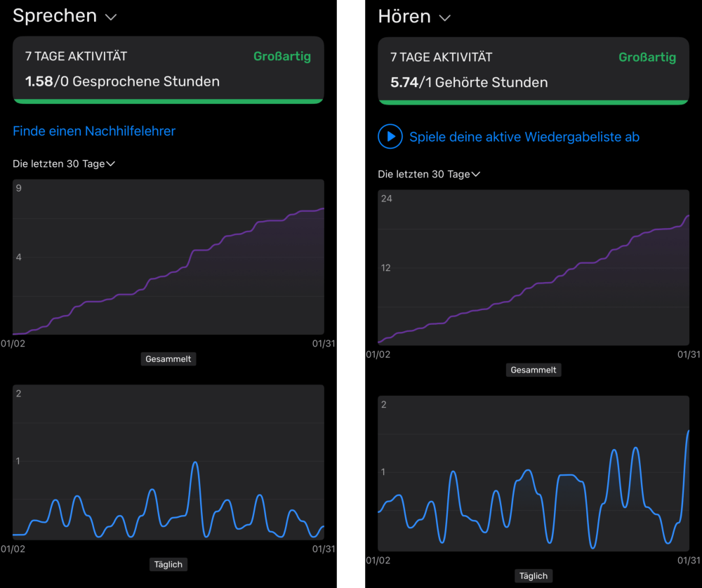Select the Gesammelt label under the Sprechen chart

(x=168, y=359)
